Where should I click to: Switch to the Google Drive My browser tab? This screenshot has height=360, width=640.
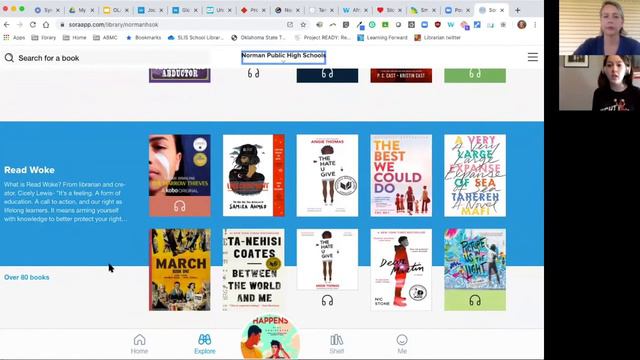81,10
